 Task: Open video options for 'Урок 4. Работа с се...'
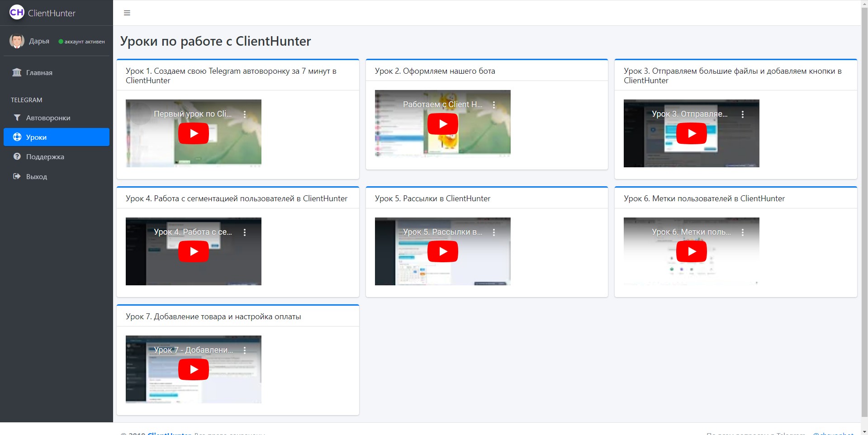(x=245, y=232)
